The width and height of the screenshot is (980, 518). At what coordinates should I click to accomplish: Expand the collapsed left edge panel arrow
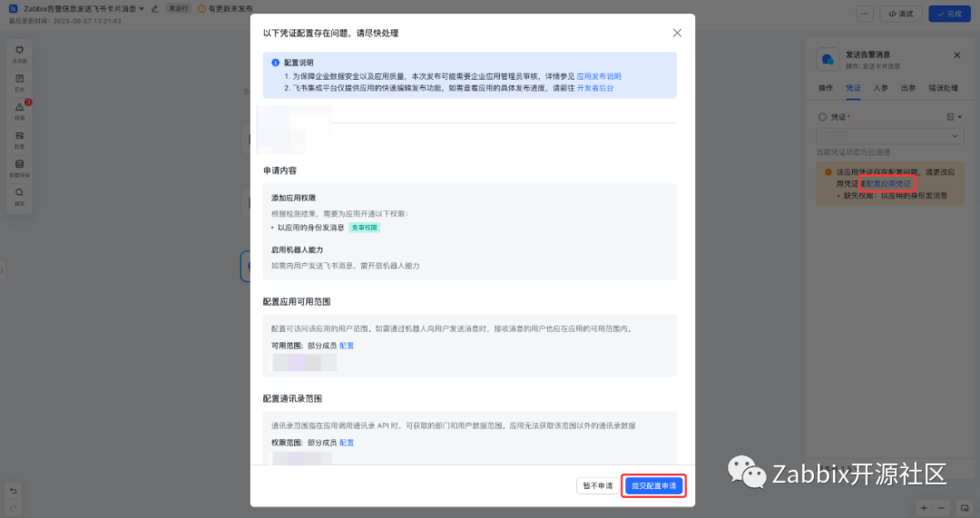point(2,271)
